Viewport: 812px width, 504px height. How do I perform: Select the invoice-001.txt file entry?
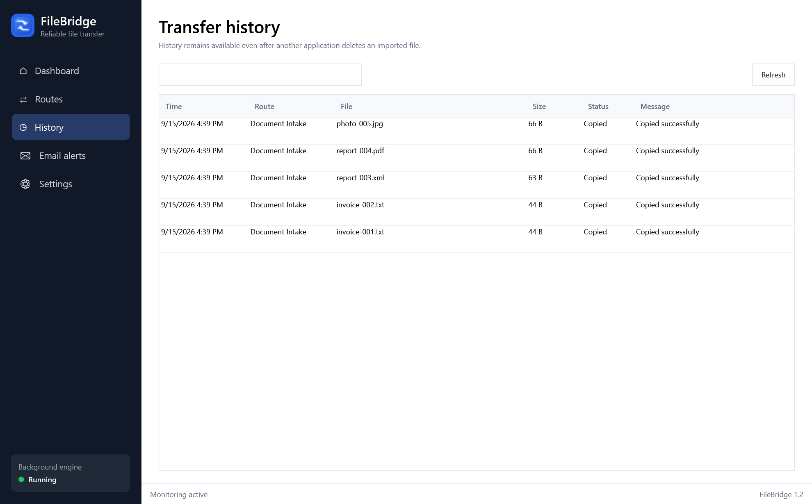pos(360,232)
